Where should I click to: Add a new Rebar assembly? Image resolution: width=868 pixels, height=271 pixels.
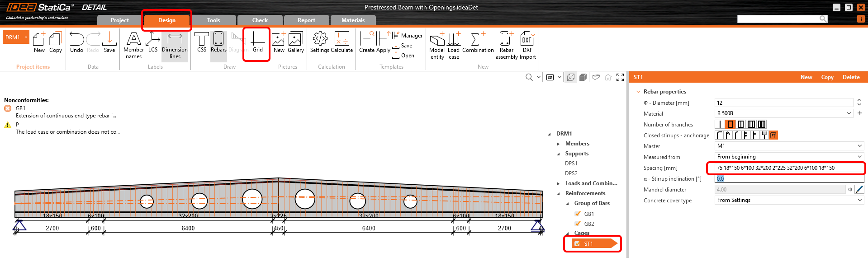(x=507, y=45)
